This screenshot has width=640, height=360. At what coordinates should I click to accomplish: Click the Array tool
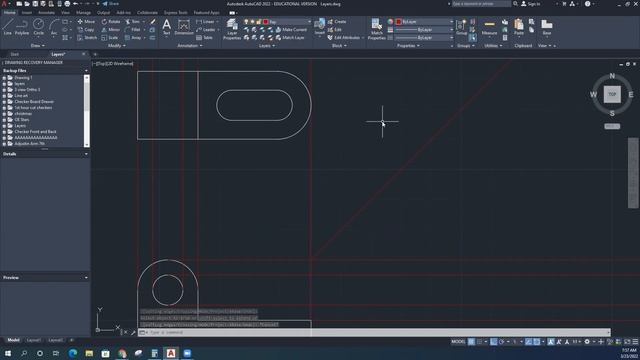coord(133,38)
